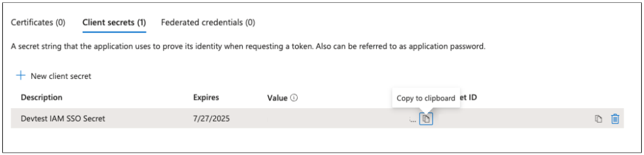Click the New client secret label

(61, 76)
